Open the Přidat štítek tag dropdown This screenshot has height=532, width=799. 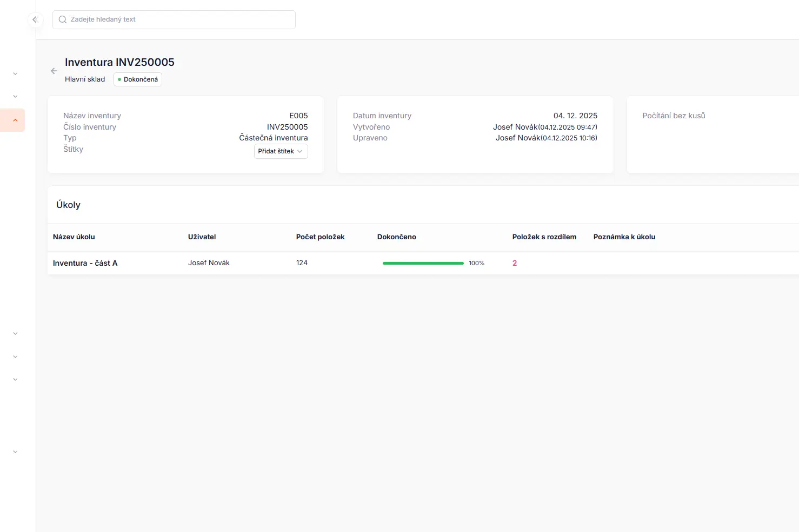point(281,151)
